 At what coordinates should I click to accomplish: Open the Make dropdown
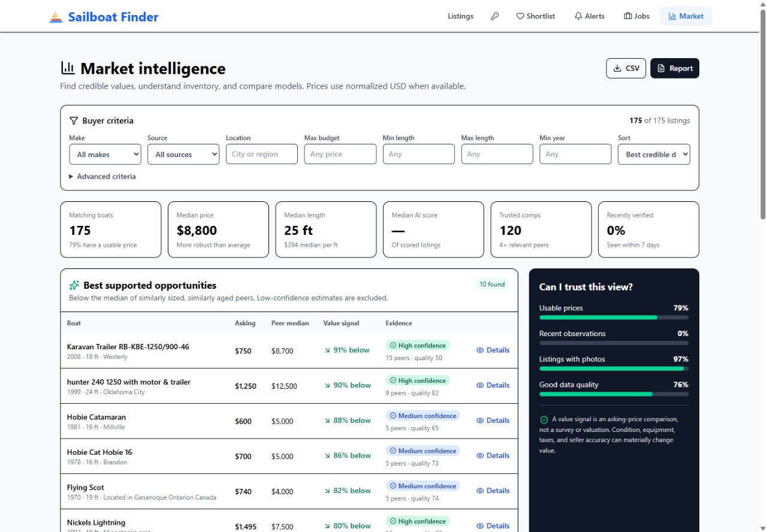(x=105, y=154)
